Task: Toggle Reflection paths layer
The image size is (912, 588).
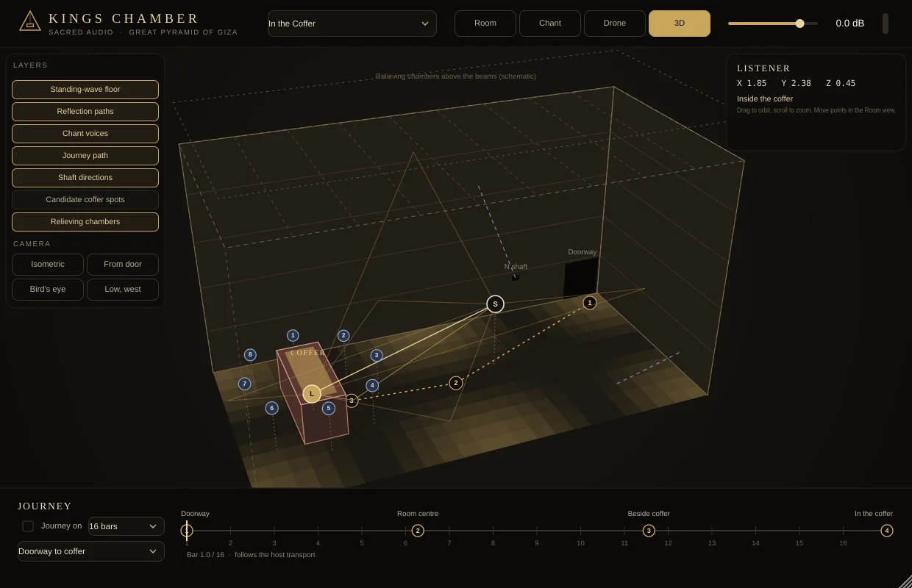Action: coord(85,112)
